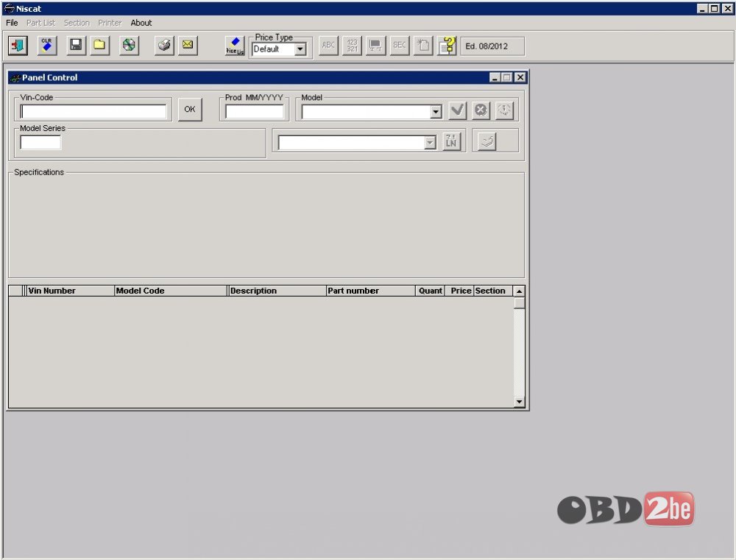The width and height of the screenshot is (736, 560).
Task: Click the LN icon button
Action: [x=451, y=141]
